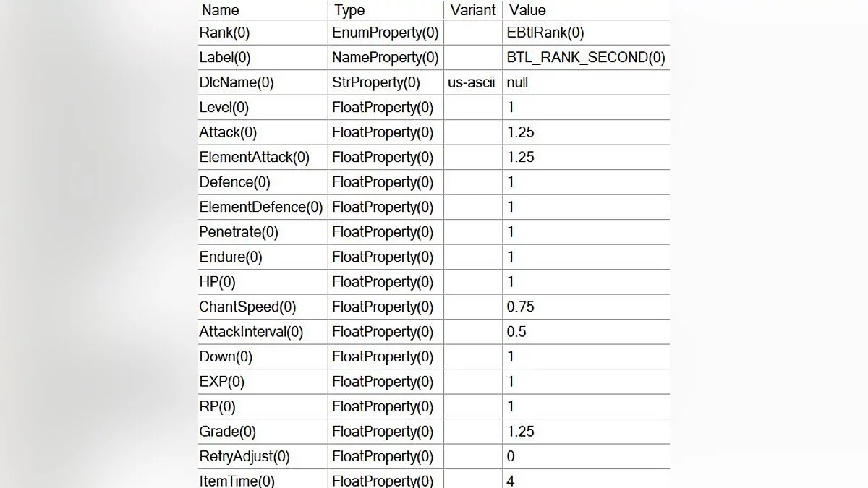This screenshot has height=488, width=868.
Task: Select the Rank(0) name cell
Action: tap(224, 33)
